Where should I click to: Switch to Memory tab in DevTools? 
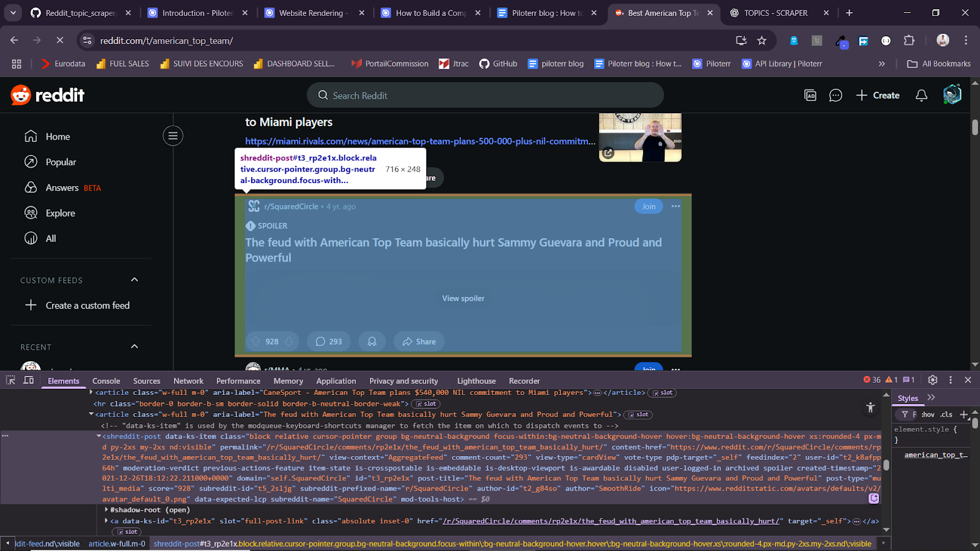point(288,381)
